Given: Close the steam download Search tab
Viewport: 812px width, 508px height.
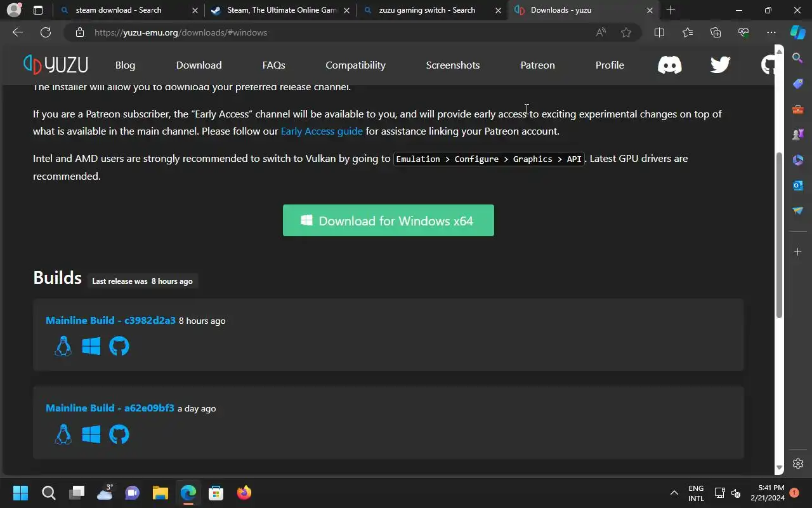Looking at the screenshot, I should [195, 10].
